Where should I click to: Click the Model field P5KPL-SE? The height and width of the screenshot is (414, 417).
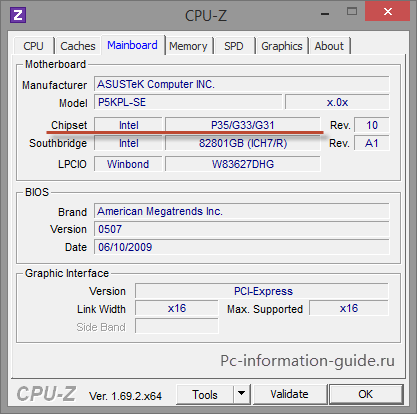(x=188, y=102)
